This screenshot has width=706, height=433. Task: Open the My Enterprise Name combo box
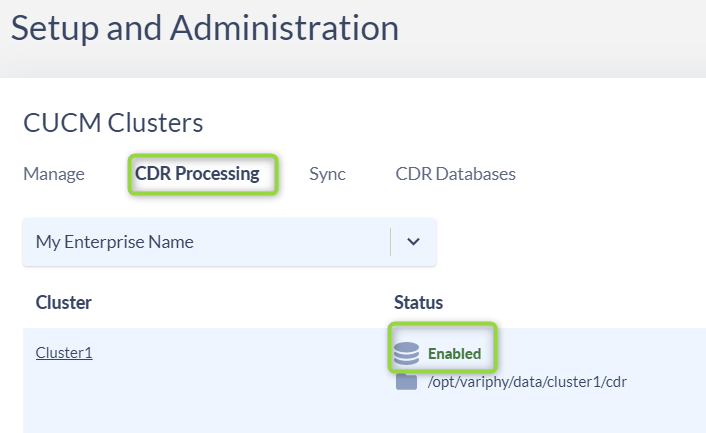coord(229,242)
